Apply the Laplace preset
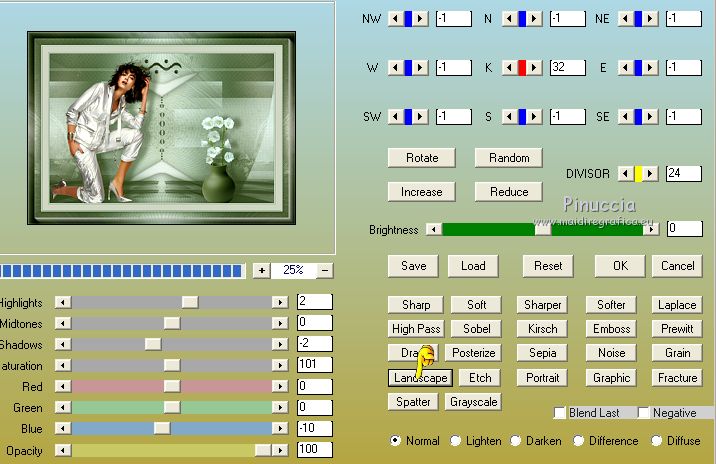The image size is (716, 464). pos(677,305)
